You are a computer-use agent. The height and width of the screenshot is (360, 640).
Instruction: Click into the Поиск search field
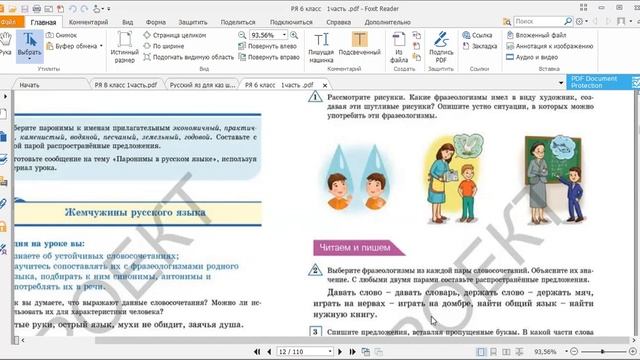pyautogui.click(x=538, y=21)
